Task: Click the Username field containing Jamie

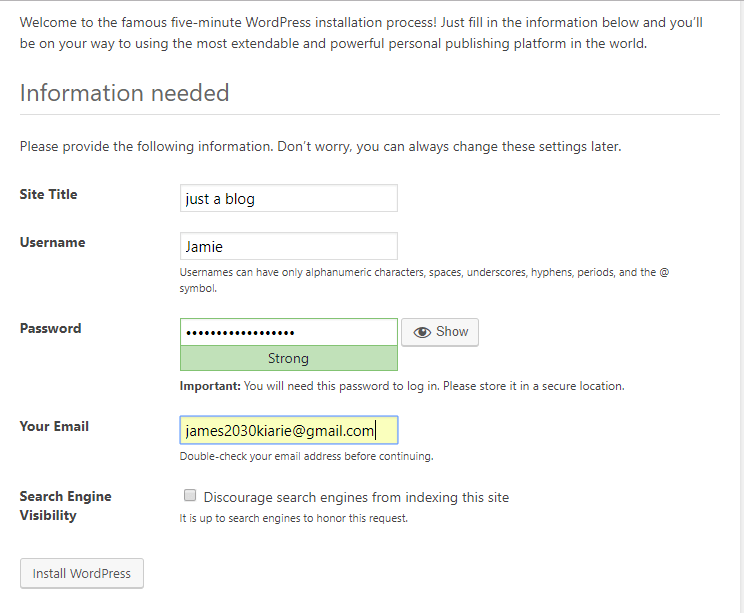Action: pos(288,246)
